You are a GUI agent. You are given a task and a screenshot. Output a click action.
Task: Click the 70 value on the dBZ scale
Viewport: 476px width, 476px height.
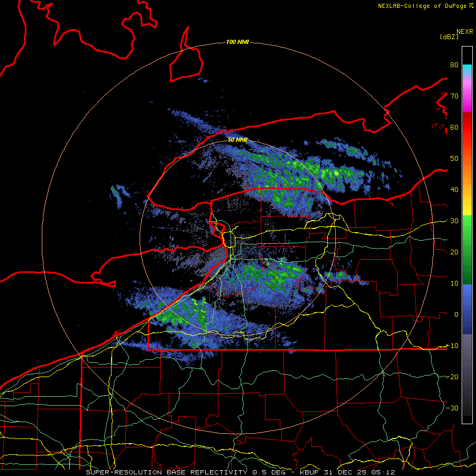[454, 96]
